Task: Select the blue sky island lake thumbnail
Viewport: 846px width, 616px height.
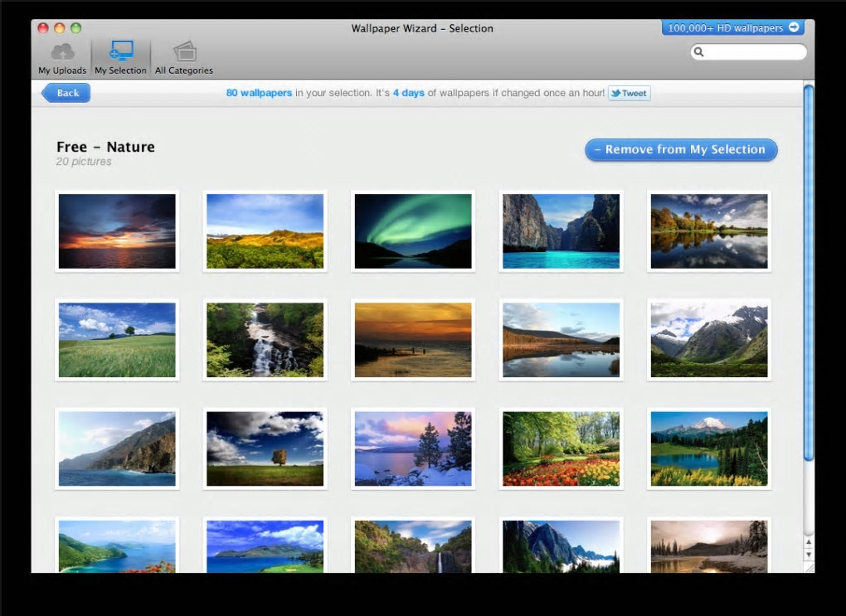Action: tap(265, 546)
